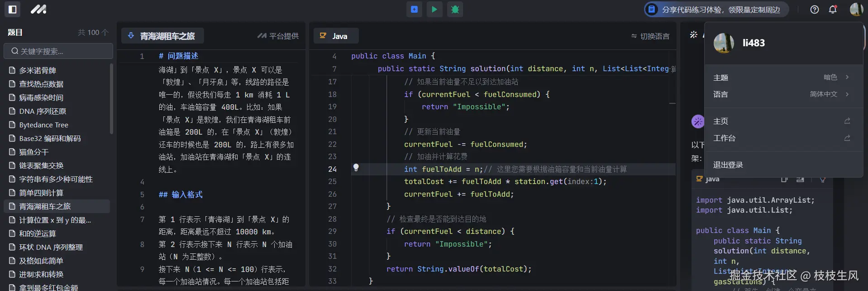Click the MarsCode logo icon
The height and width of the screenshot is (291, 868).
(x=38, y=9)
